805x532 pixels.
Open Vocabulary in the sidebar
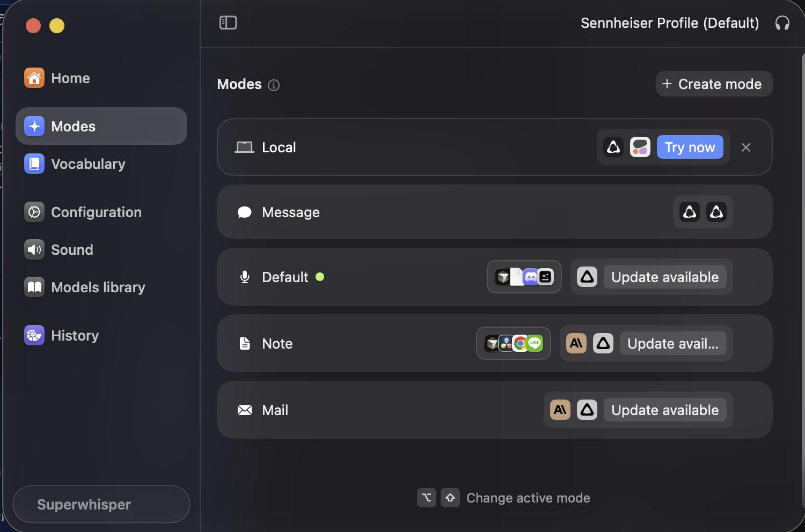tap(101, 164)
